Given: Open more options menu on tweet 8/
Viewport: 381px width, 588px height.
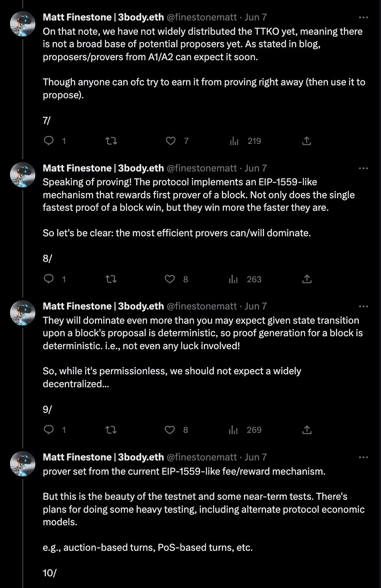Looking at the screenshot, I should [x=363, y=168].
